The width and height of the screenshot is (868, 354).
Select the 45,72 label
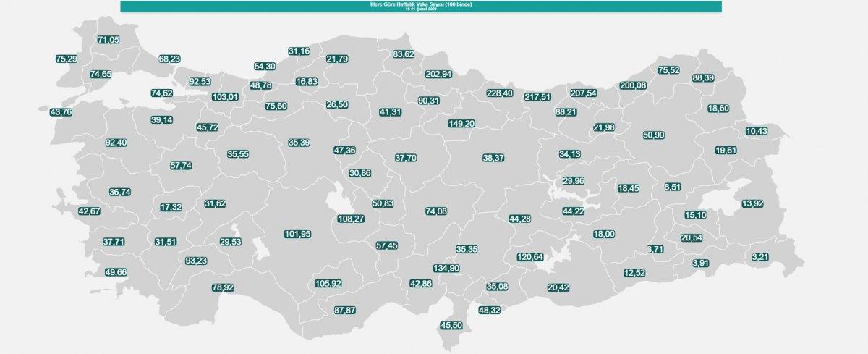208,127
